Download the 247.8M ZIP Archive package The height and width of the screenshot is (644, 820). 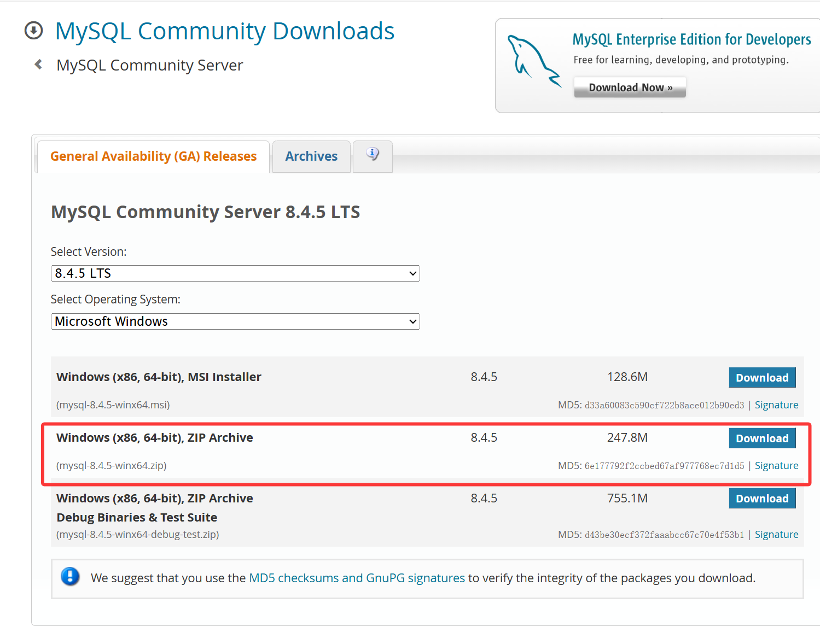point(762,438)
